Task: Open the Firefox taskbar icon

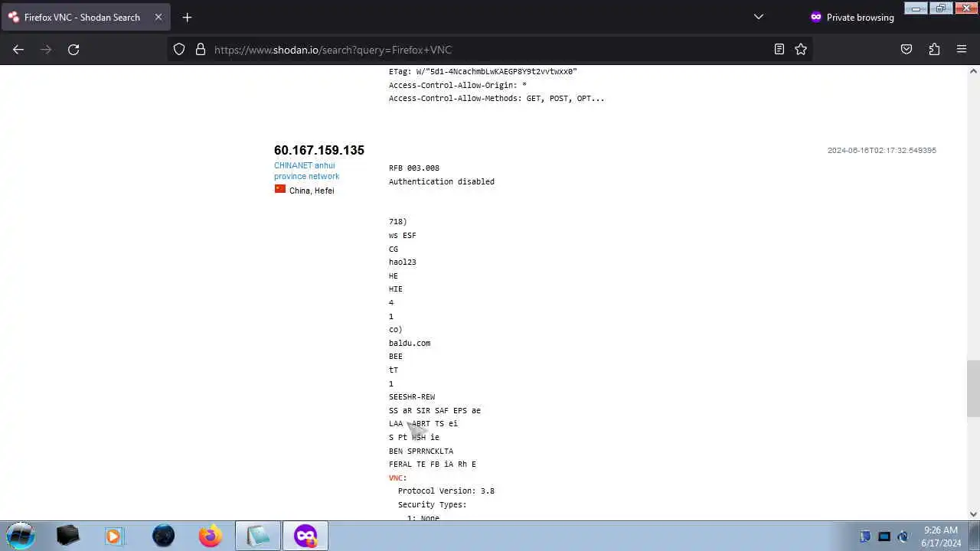Action: (x=210, y=536)
